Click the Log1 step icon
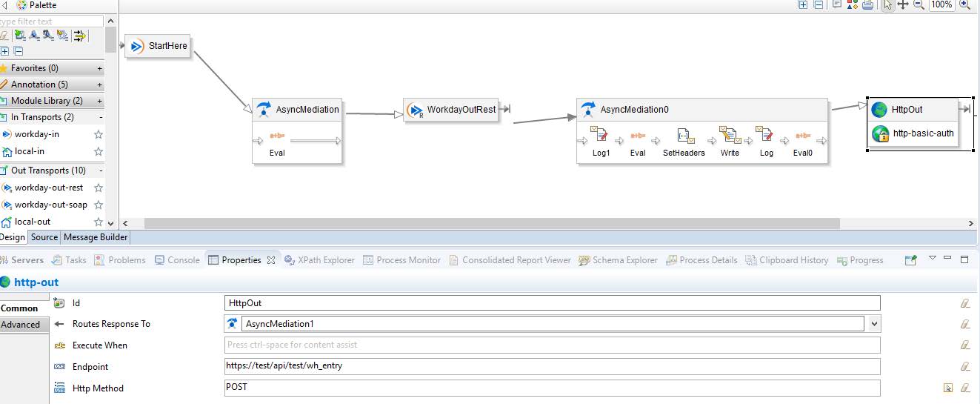This screenshot has width=980, height=404. tap(598, 136)
